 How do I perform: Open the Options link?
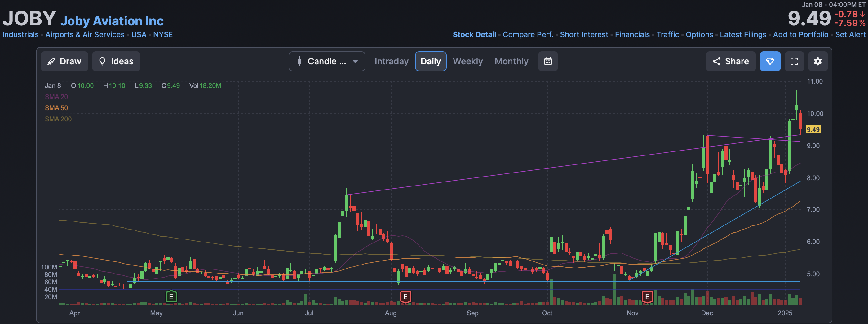point(699,34)
